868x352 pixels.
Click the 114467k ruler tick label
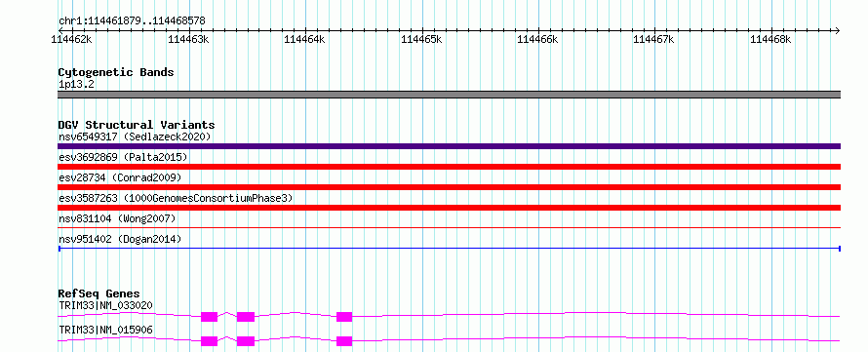(653, 39)
